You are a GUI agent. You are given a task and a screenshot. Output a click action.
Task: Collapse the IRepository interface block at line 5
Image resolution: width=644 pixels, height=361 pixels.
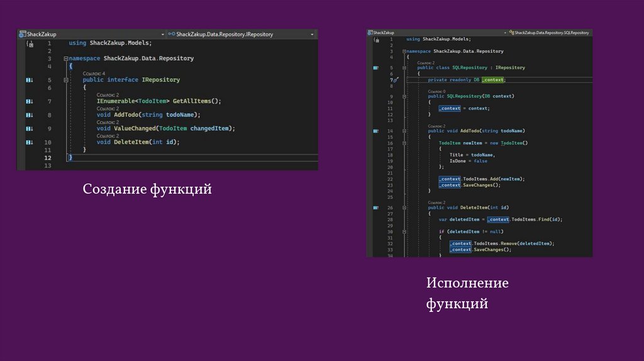tap(65, 80)
